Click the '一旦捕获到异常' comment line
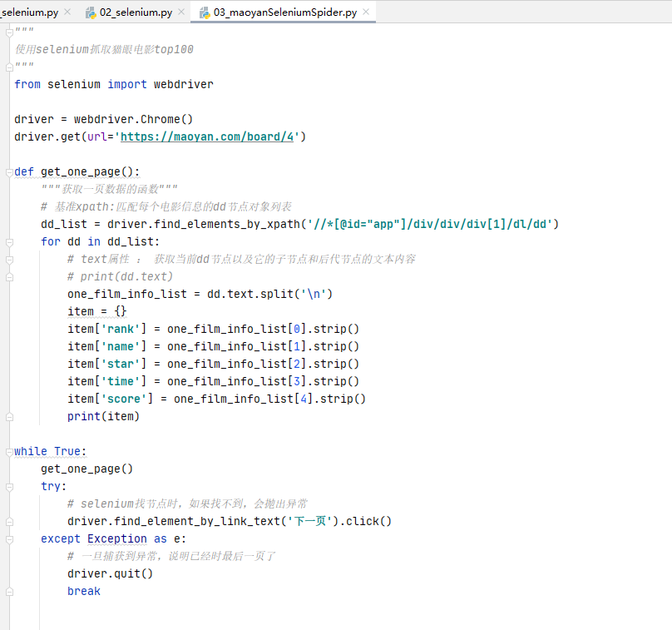Image resolution: width=672 pixels, height=630 pixels. click(x=171, y=557)
